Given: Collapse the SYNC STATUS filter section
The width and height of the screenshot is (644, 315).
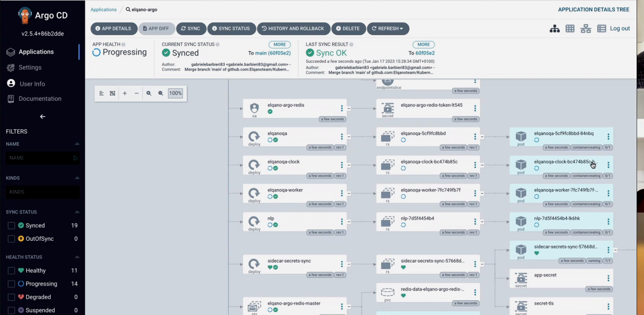Looking at the screenshot, I should click(77, 212).
